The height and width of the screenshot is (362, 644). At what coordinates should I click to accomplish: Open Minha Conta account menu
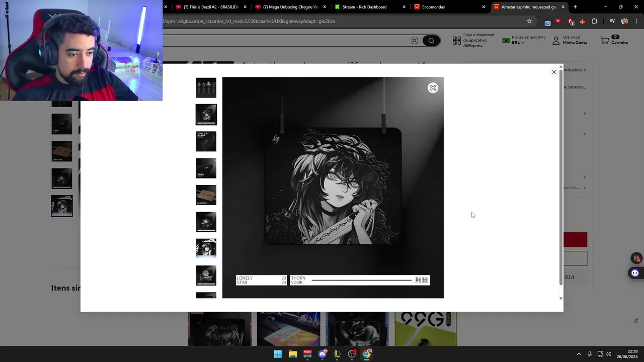(x=570, y=40)
